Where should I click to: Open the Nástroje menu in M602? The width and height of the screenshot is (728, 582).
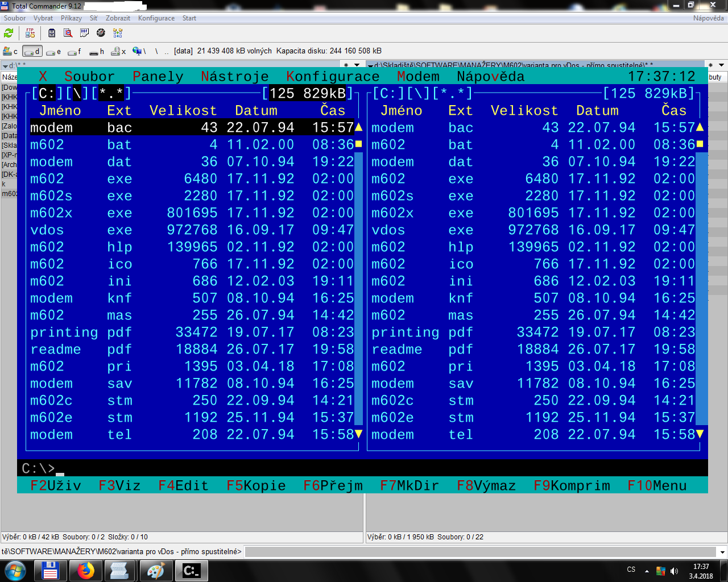coord(235,76)
